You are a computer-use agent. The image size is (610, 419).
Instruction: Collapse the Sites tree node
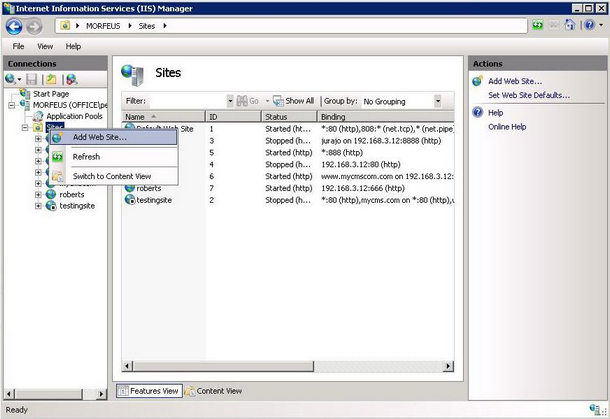click(25, 128)
